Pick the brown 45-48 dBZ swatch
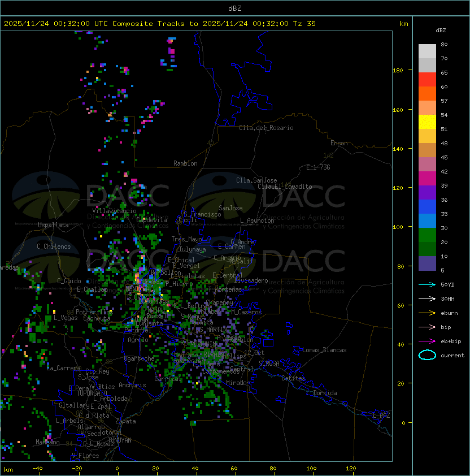This screenshot has width=470, height=476. (427, 150)
